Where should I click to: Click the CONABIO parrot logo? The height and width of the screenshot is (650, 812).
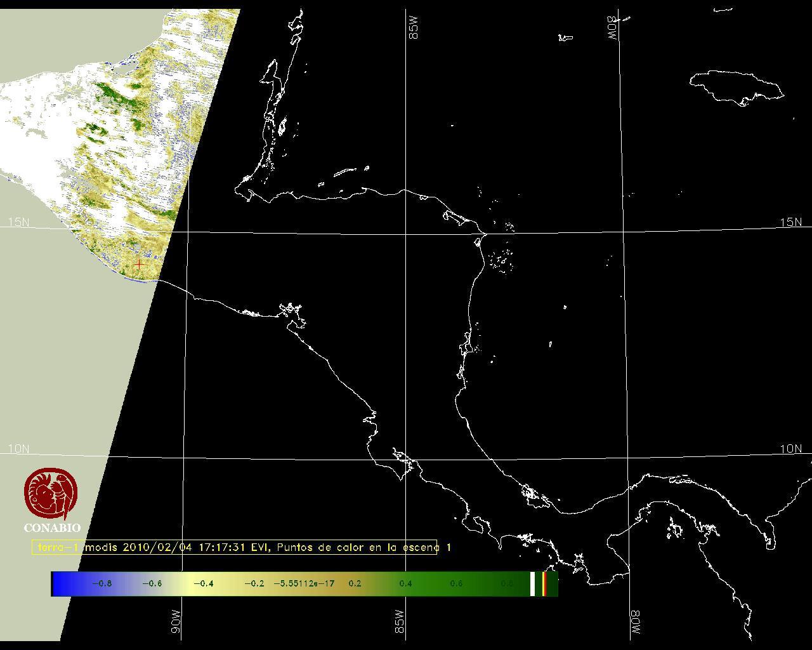coord(51,494)
